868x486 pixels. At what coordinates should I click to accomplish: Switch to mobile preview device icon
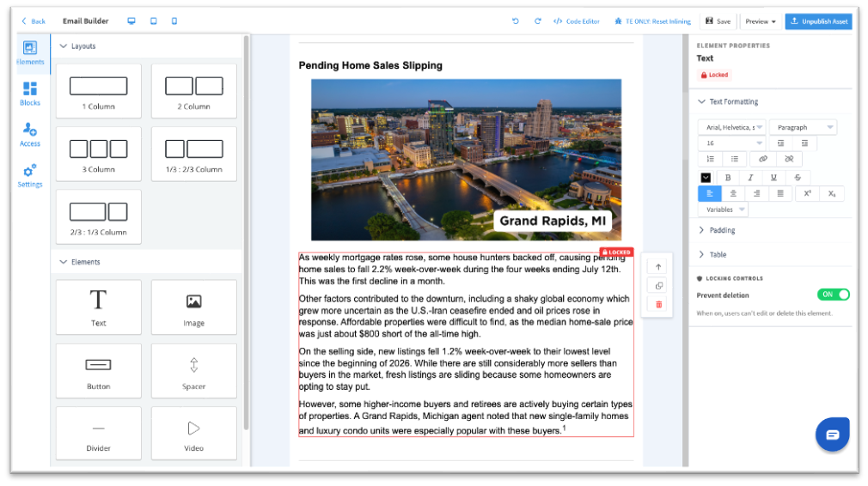pyautogui.click(x=174, y=21)
